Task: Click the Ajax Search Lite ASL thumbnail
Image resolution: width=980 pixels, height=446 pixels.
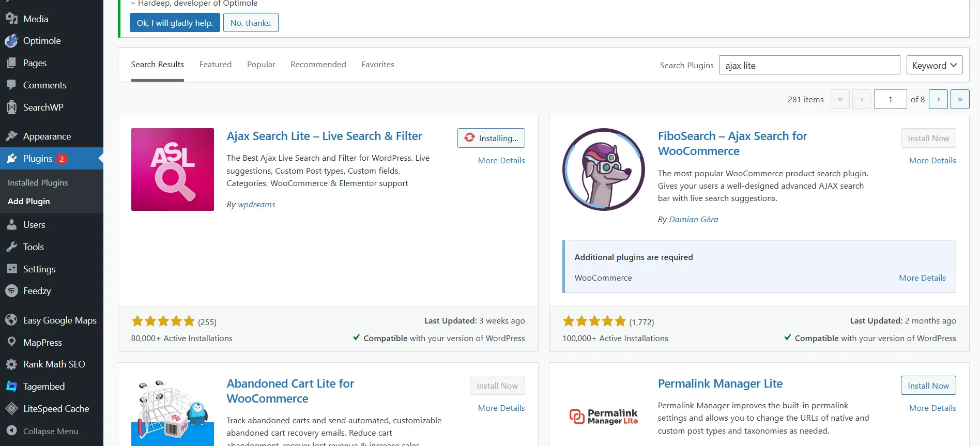Action: pyautogui.click(x=173, y=170)
